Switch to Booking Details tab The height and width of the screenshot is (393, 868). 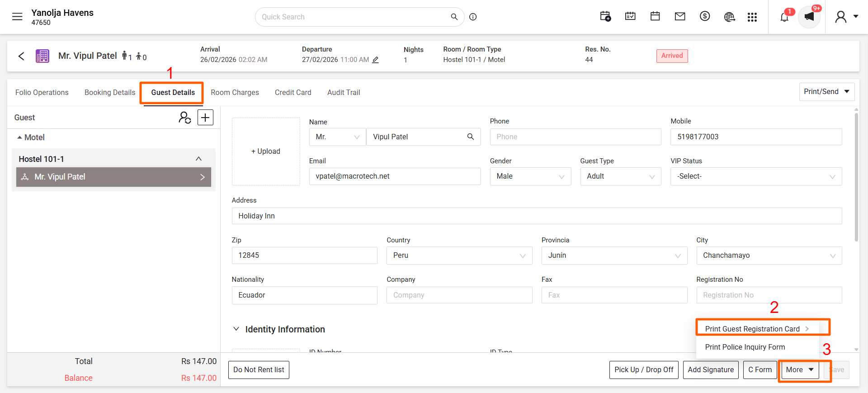(110, 93)
